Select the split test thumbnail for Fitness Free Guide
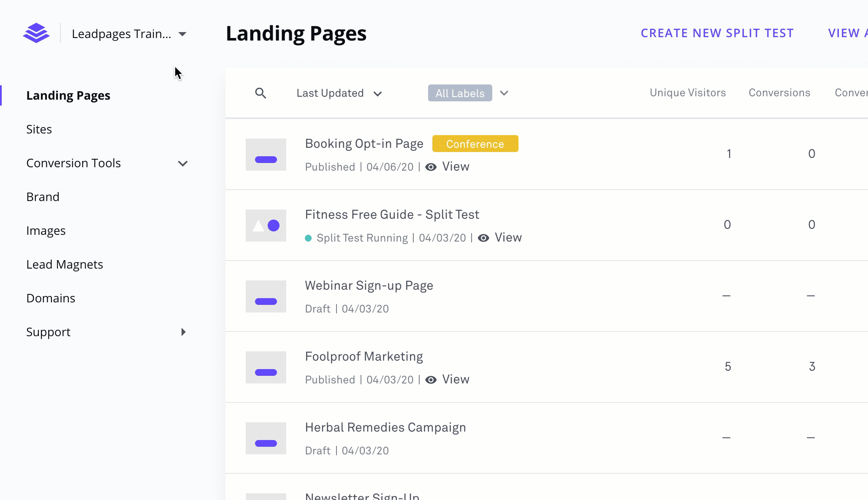Screen dimensions: 868x500 [x=266, y=226]
